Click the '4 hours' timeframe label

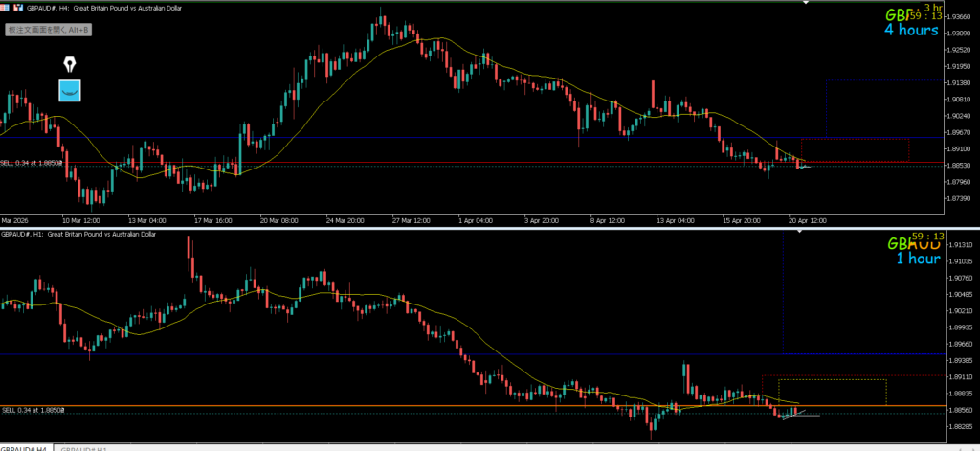[910, 30]
